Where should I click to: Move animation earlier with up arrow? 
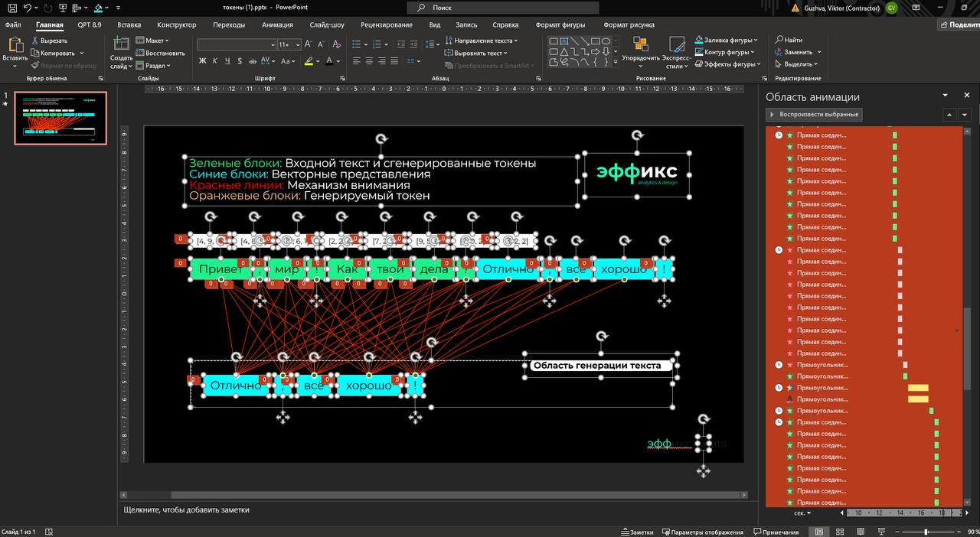point(950,115)
